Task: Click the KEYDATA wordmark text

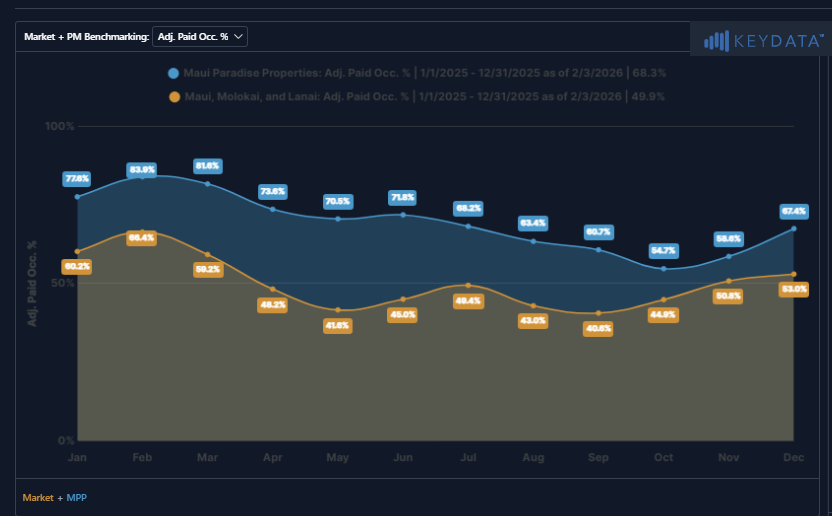Action: click(x=776, y=41)
